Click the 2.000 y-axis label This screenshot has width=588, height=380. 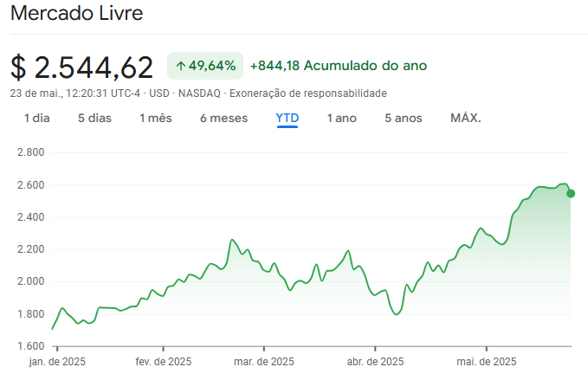[31, 281]
